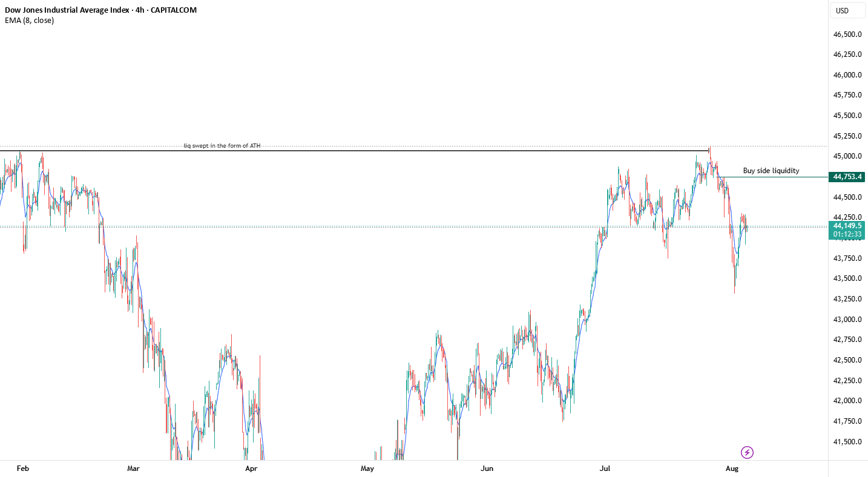The width and height of the screenshot is (868, 477).
Task: Click the 46,500.0 price axis label
Action: point(847,35)
